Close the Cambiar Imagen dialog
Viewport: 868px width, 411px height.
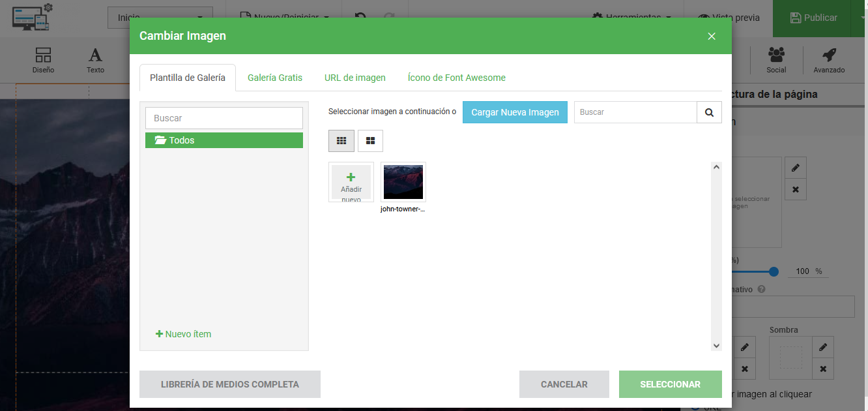pyautogui.click(x=712, y=37)
